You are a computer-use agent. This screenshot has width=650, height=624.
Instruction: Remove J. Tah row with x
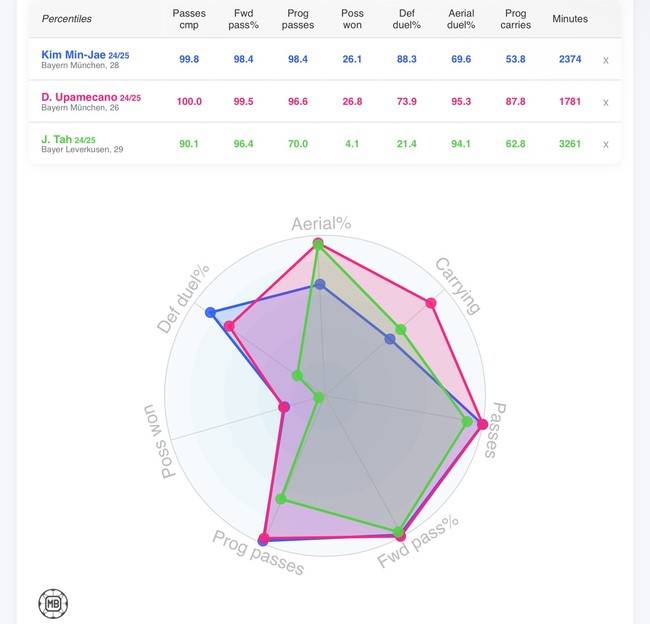pos(605,144)
